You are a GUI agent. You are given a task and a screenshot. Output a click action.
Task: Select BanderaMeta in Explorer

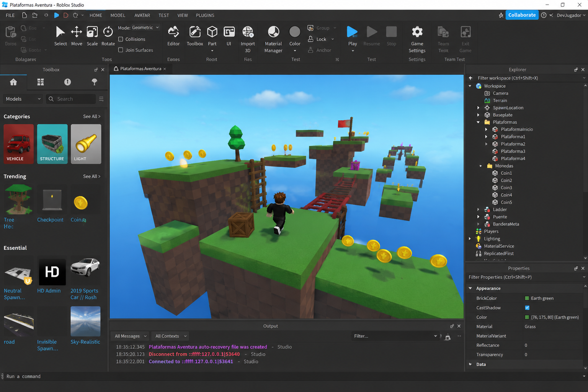506,224
